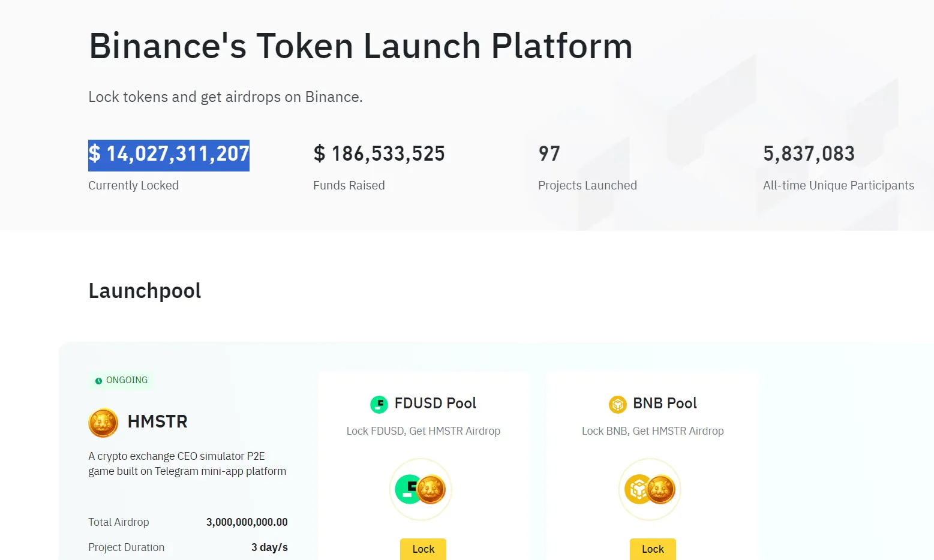Click the 97 projects launched number
This screenshot has height=560, width=934.
pos(549,154)
